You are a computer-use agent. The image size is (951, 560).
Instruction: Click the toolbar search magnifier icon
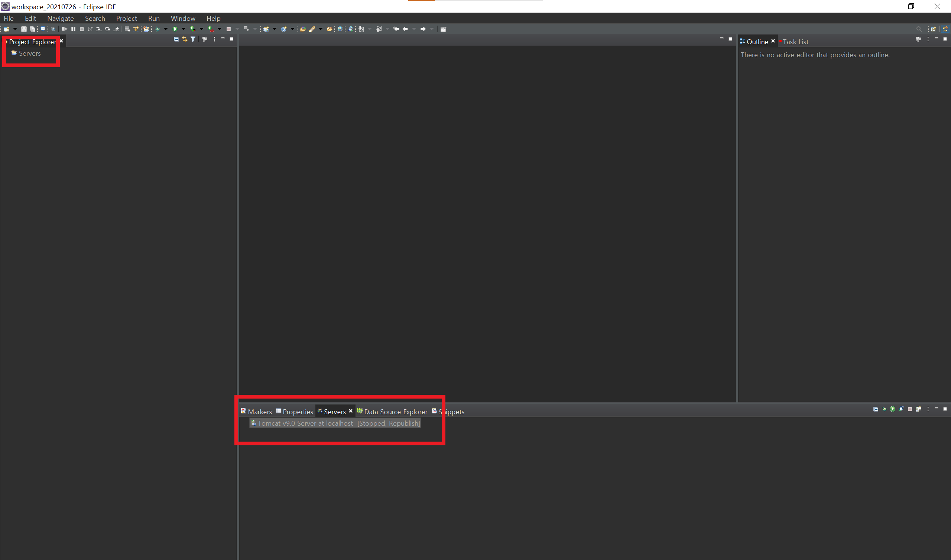(919, 29)
